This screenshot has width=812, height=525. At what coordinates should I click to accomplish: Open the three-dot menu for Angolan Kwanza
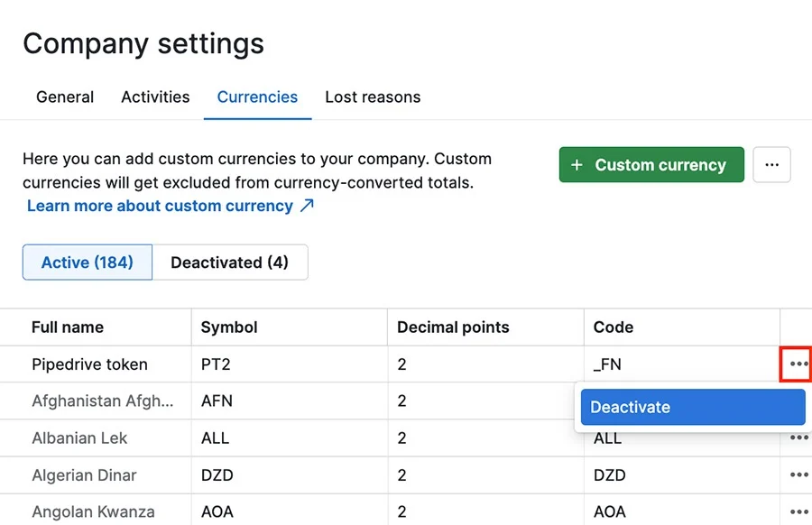point(799,511)
